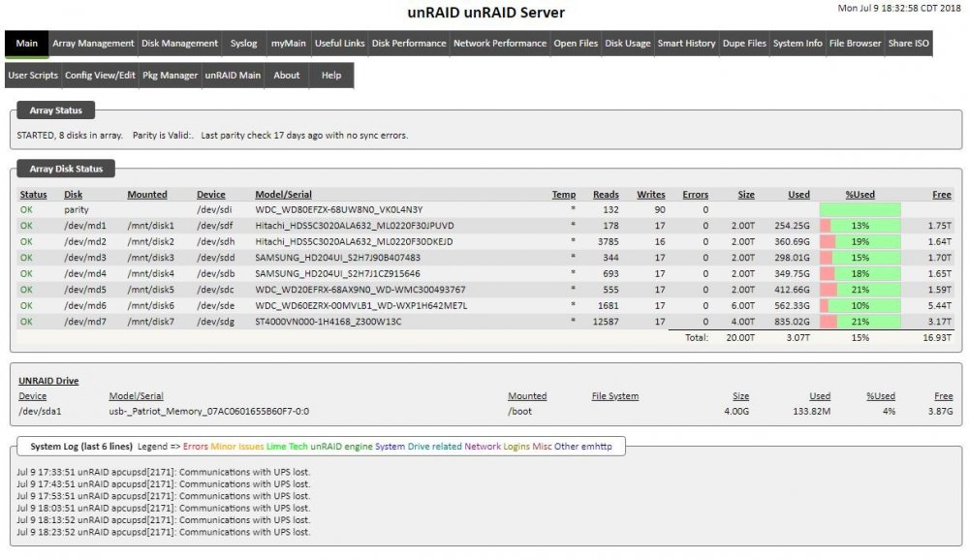Sort array table by Disk header

tap(73, 194)
